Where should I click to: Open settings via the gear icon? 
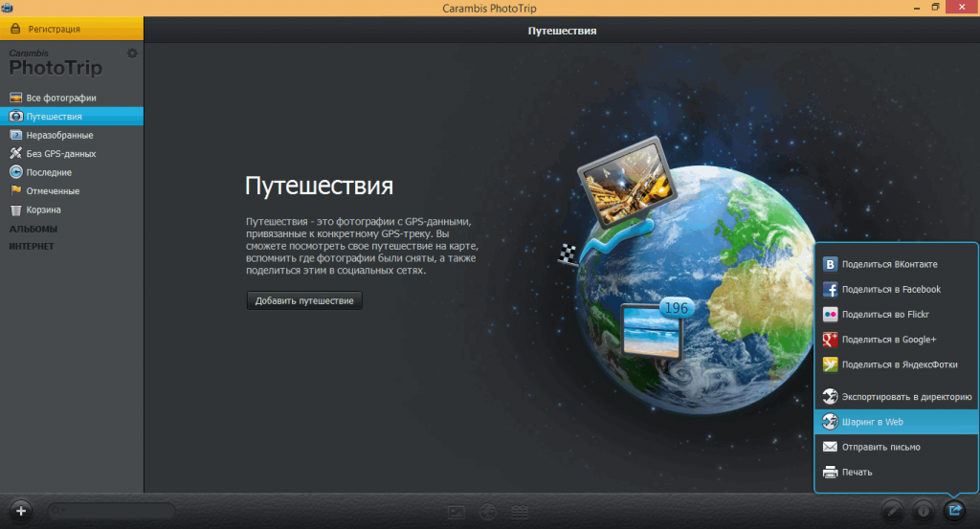(132, 54)
